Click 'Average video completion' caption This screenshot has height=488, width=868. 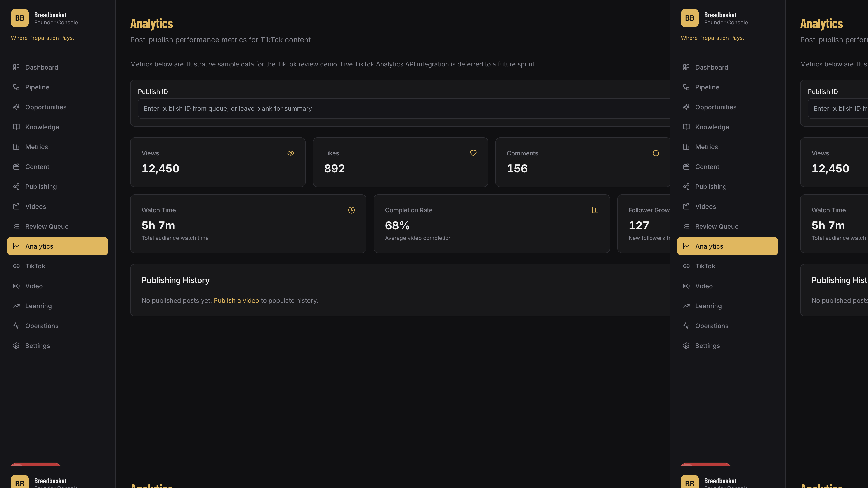pyautogui.click(x=418, y=238)
